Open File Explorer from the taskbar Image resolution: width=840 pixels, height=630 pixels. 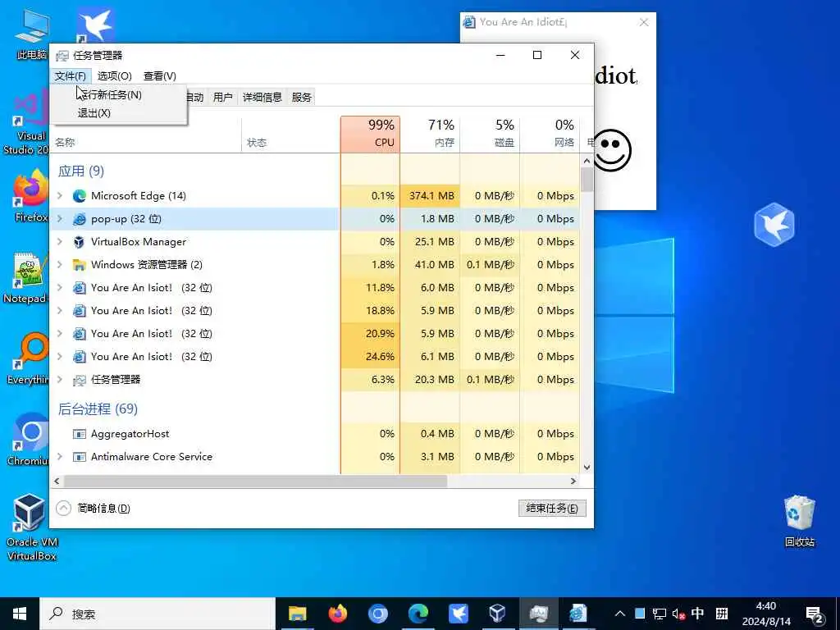[297, 614]
